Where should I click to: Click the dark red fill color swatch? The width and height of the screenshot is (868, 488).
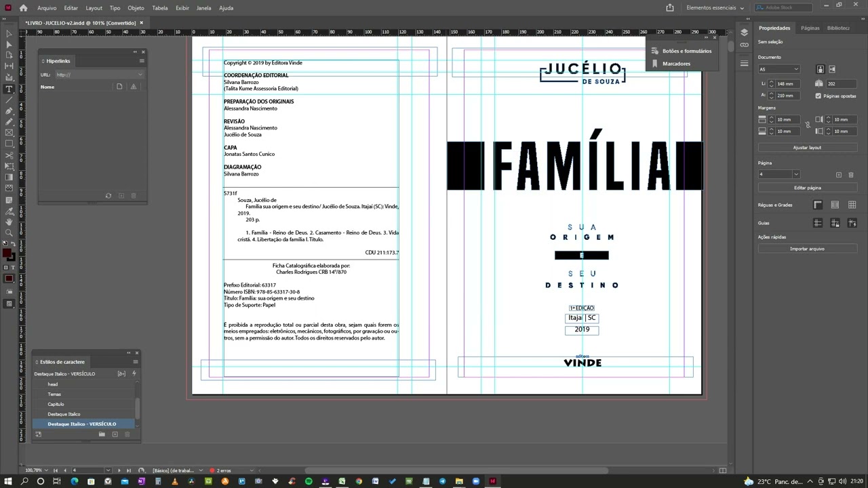(x=7, y=254)
